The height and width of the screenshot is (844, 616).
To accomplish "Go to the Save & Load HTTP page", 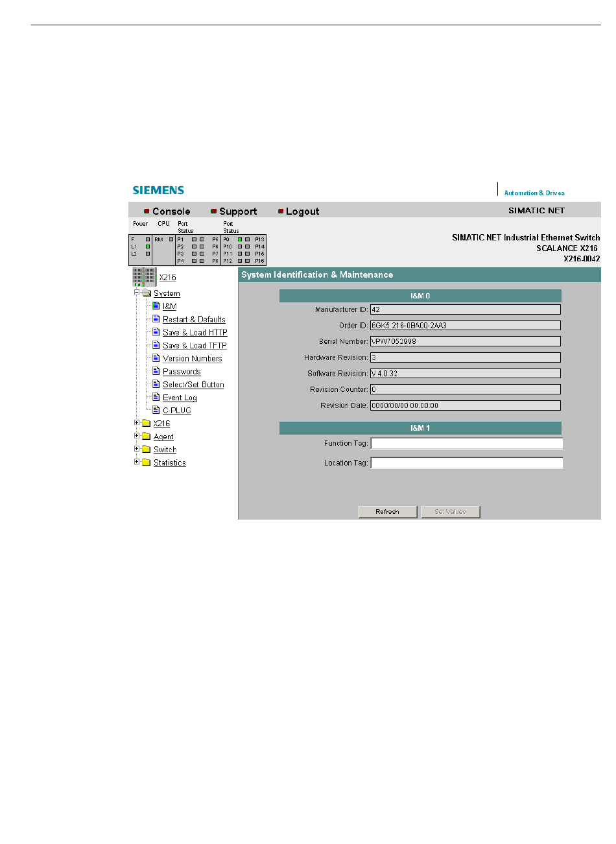I will click(195, 332).
